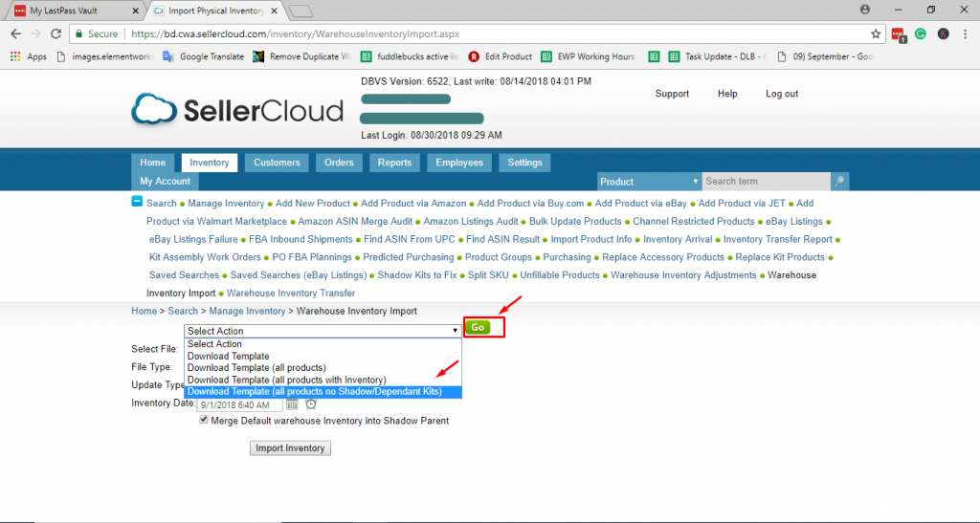The width and height of the screenshot is (980, 523).
Task: Click the browser address bar URL
Action: [296, 33]
